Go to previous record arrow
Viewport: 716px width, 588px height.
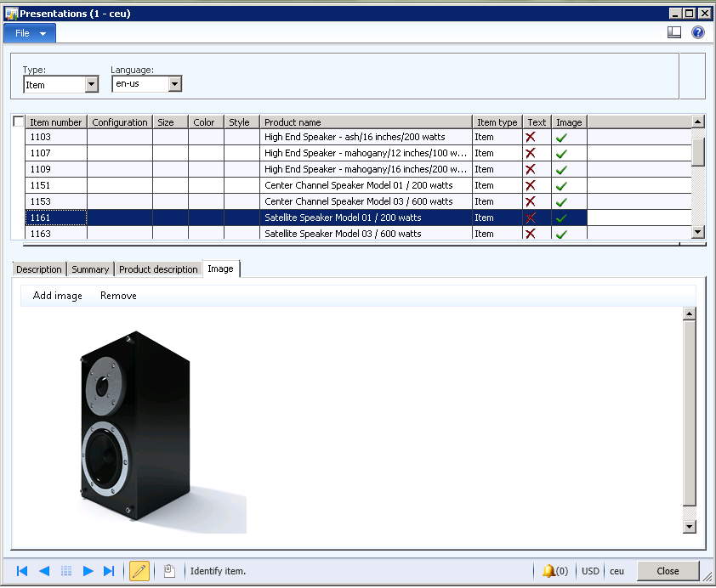(x=44, y=571)
